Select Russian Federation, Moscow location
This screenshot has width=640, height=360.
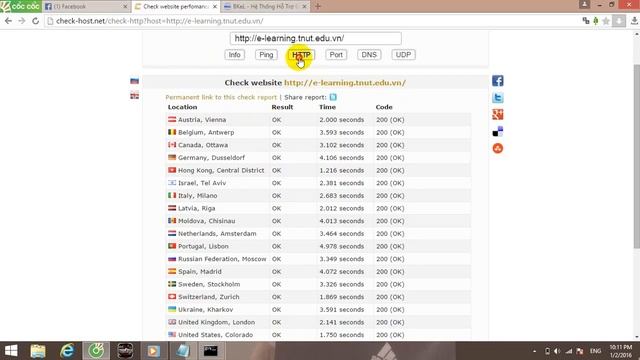pos(222,259)
